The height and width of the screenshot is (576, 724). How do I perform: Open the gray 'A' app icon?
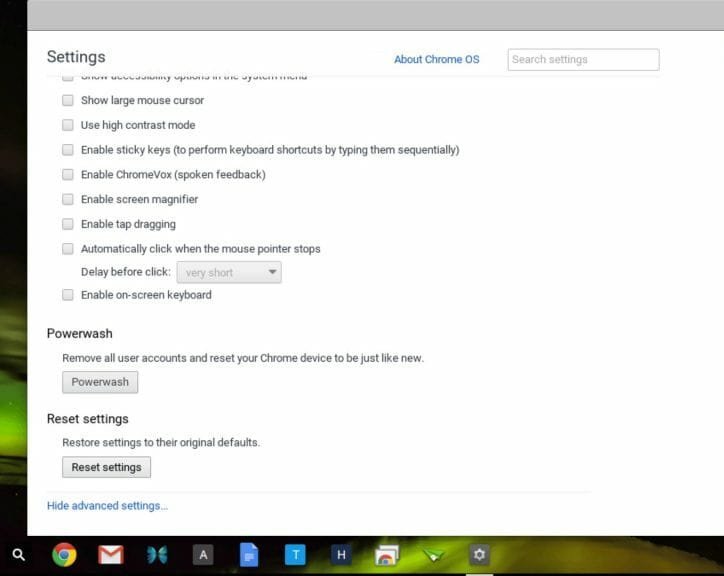(203, 555)
